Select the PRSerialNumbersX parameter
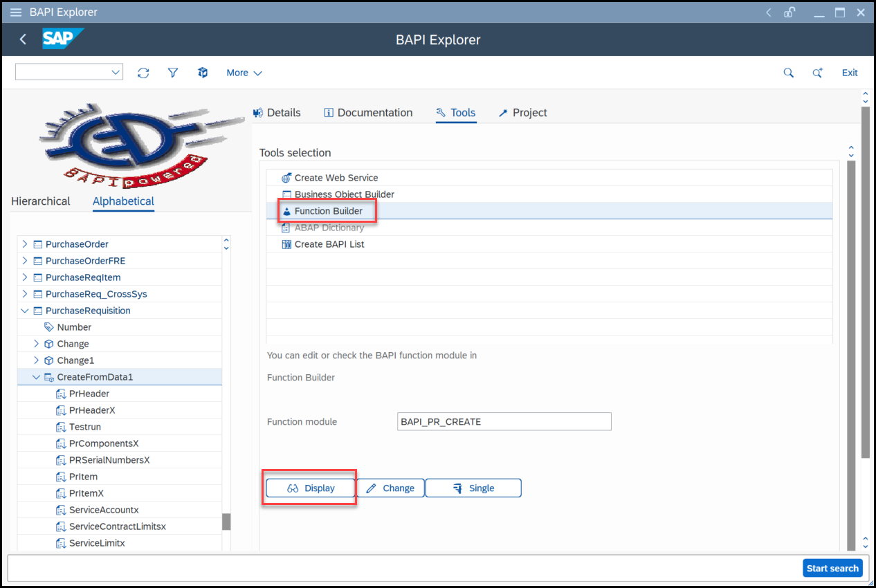 pyautogui.click(x=109, y=460)
